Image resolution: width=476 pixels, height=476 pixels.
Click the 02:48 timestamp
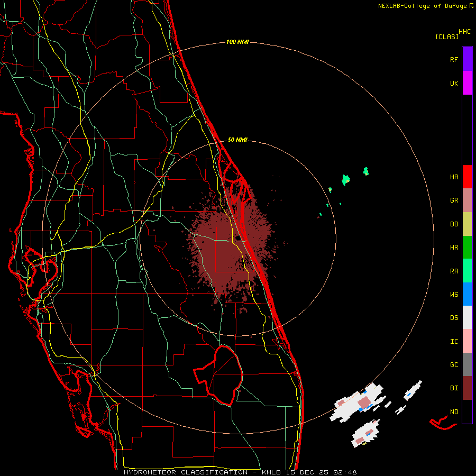[x=345, y=472]
